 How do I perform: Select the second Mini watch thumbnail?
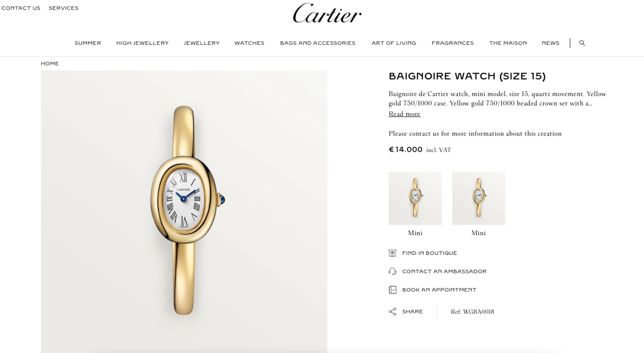click(x=478, y=198)
